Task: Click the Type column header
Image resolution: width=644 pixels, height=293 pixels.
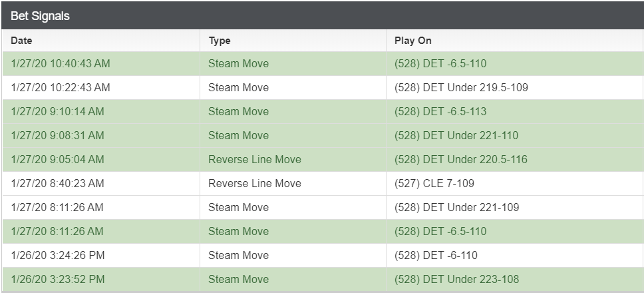Action: pos(220,41)
